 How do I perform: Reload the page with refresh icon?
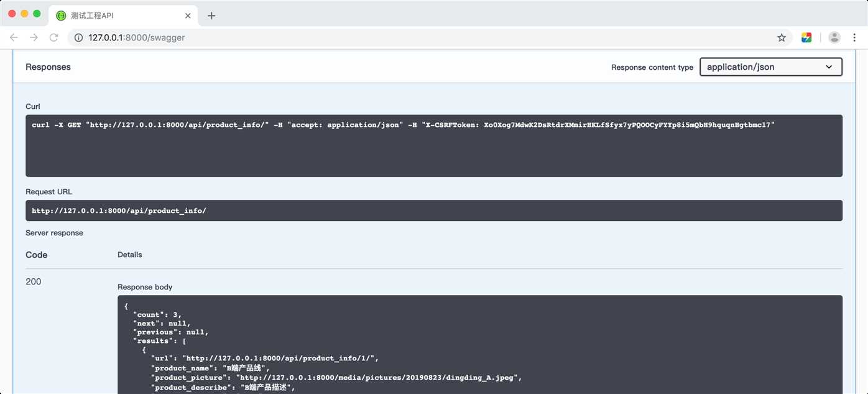coord(54,37)
